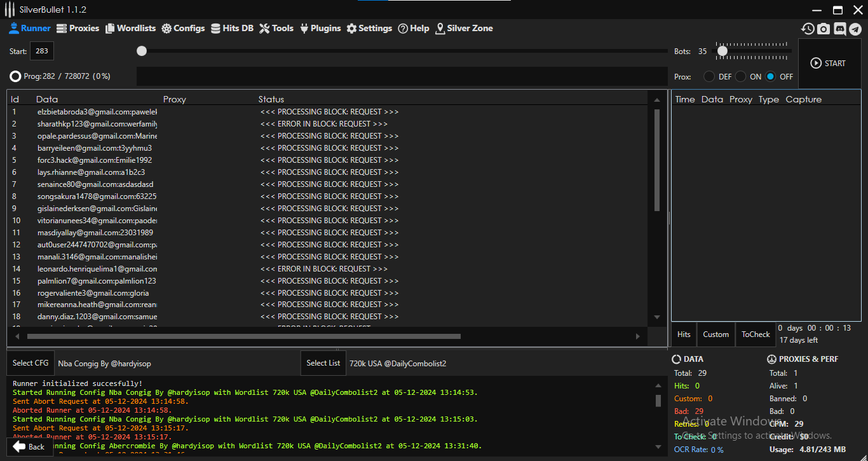Click the wordlist name beside Select List
Viewport: 868px width, 461px height.
[398, 364]
